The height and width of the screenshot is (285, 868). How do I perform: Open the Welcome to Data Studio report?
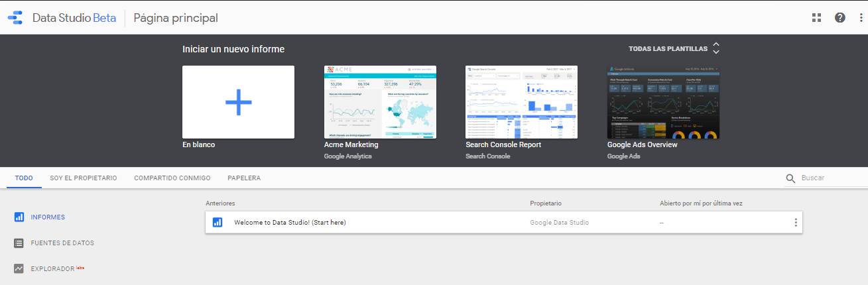pyautogui.click(x=290, y=223)
